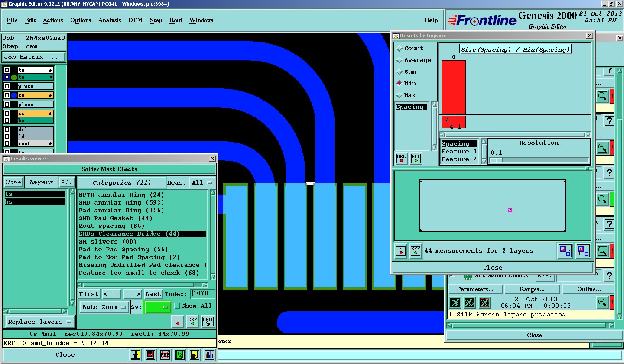Click REF icon beside 44 measurements status

click(x=416, y=251)
